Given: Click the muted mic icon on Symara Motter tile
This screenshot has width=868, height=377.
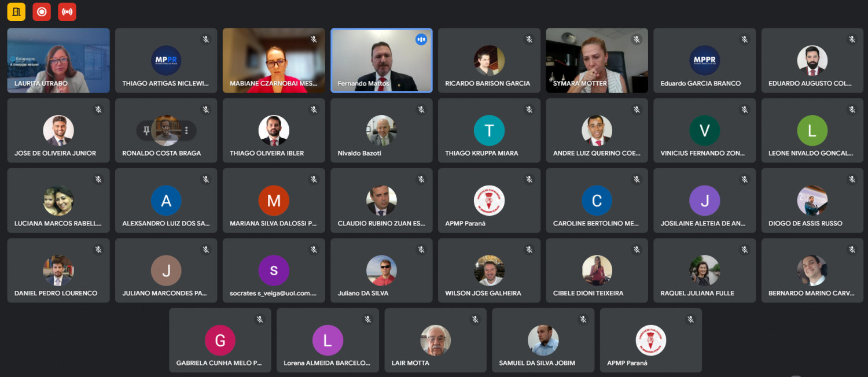Looking at the screenshot, I should 637,39.
